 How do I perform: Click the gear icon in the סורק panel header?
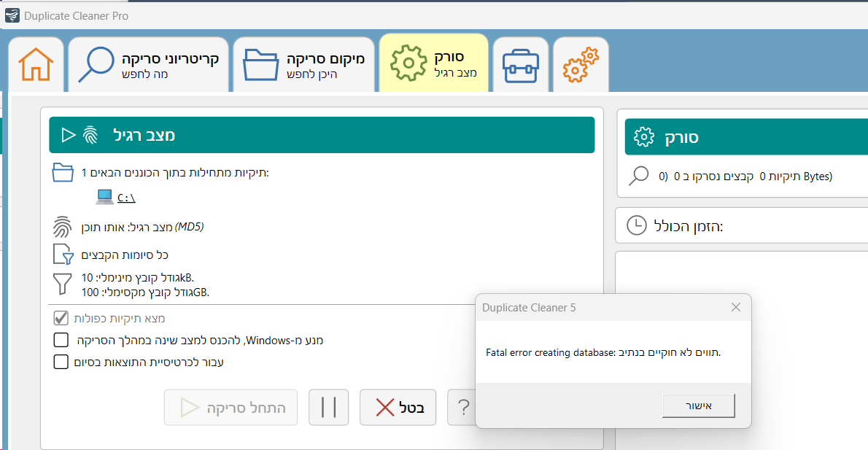coord(644,136)
